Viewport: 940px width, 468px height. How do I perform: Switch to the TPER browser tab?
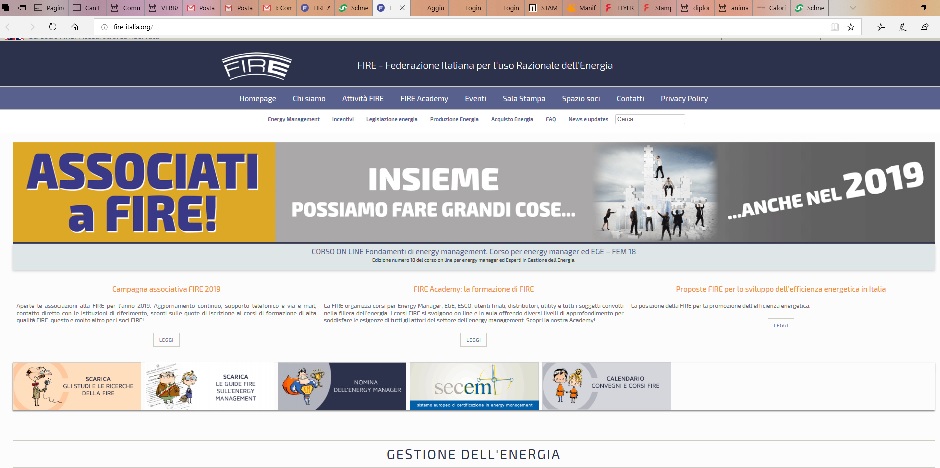[618, 8]
